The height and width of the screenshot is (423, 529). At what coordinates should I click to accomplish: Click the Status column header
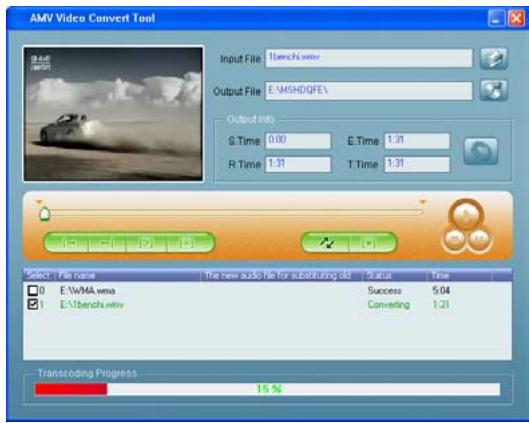tap(395, 276)
